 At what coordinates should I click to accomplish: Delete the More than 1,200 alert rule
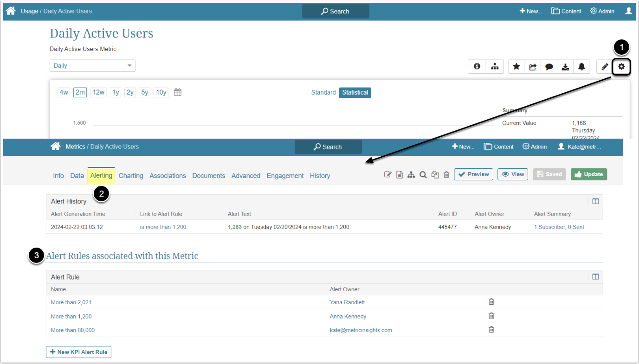[x=491, y=316]
